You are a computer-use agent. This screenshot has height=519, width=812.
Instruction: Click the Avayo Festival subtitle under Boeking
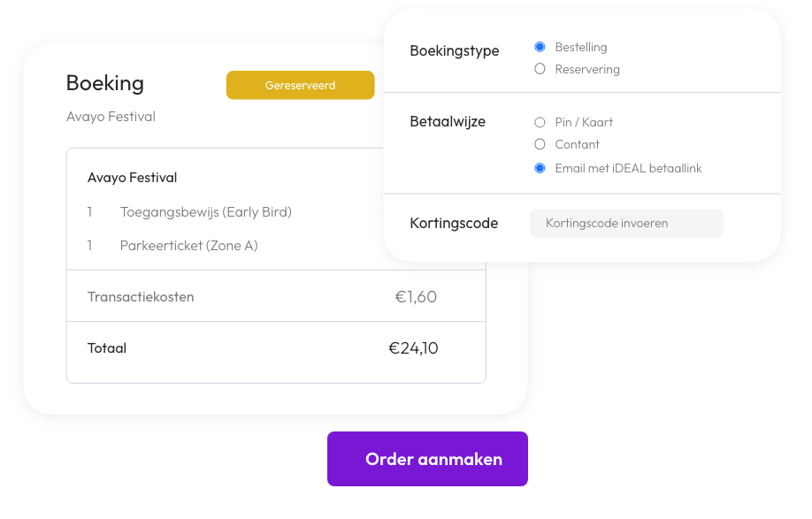[111, 117]
